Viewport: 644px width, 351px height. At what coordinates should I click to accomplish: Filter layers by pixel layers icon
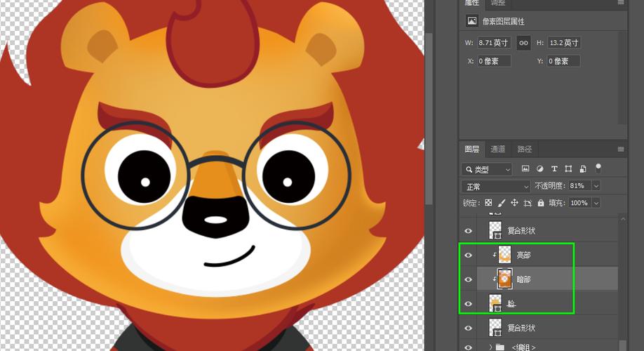click(x=525, y=168)
